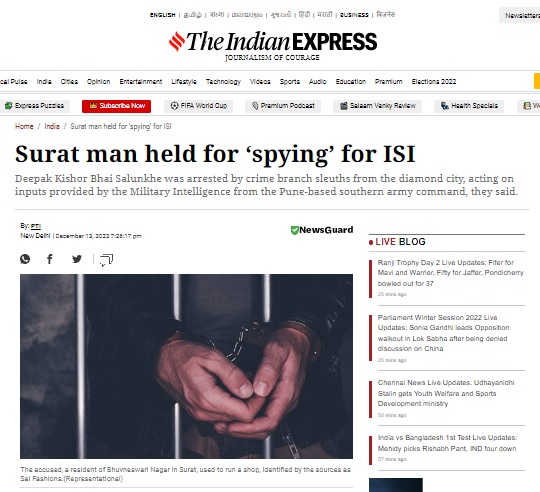Open Health Specials shortcut
The width and height of the screenshot is (540, 492).
coord(469,106)
